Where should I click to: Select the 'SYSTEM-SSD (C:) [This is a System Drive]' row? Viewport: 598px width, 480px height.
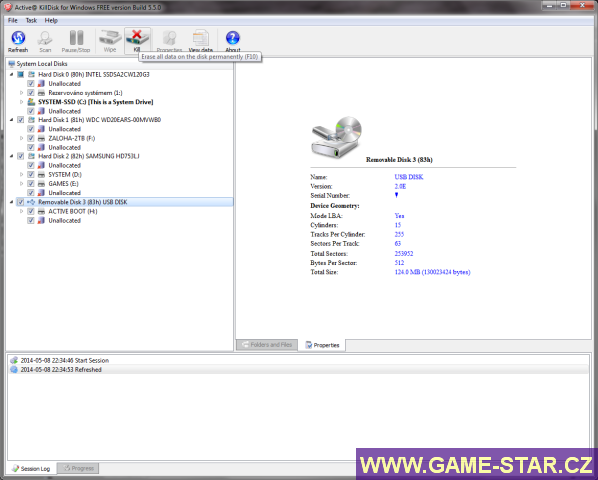coord(95,102)
